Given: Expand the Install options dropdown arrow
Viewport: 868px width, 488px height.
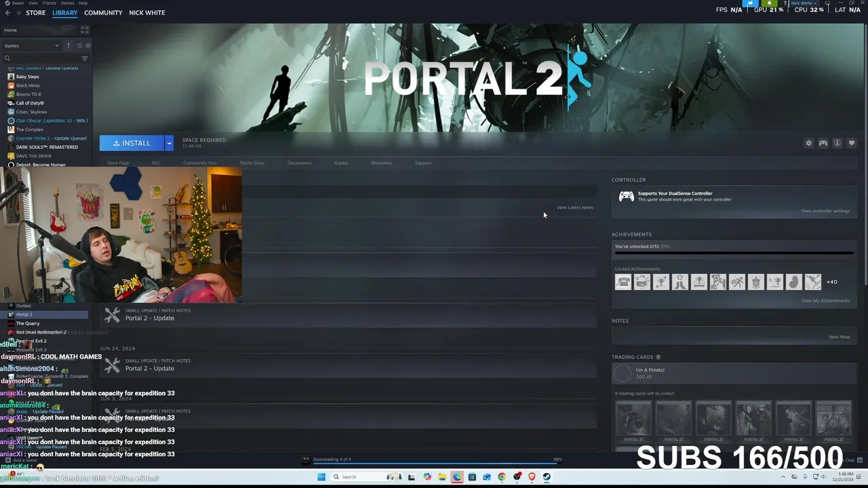Looking at the screenshot, I should coord(169,143).
